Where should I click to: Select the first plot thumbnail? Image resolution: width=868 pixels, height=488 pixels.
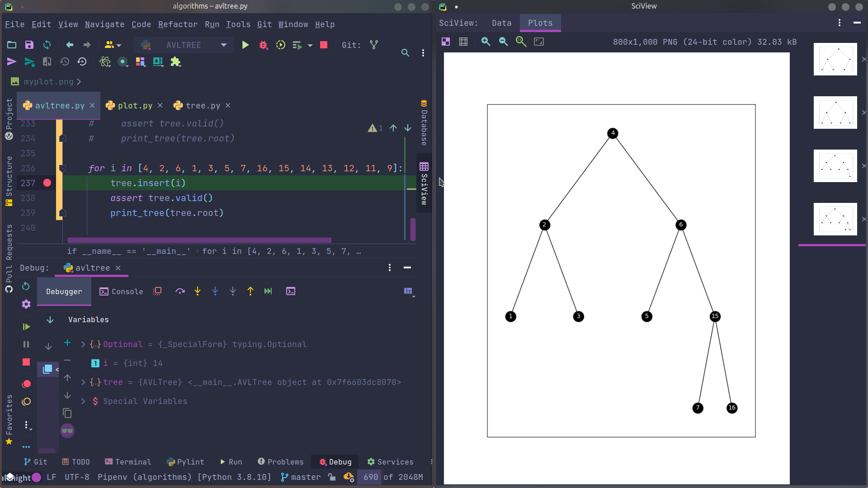click(x=835, y=59)
